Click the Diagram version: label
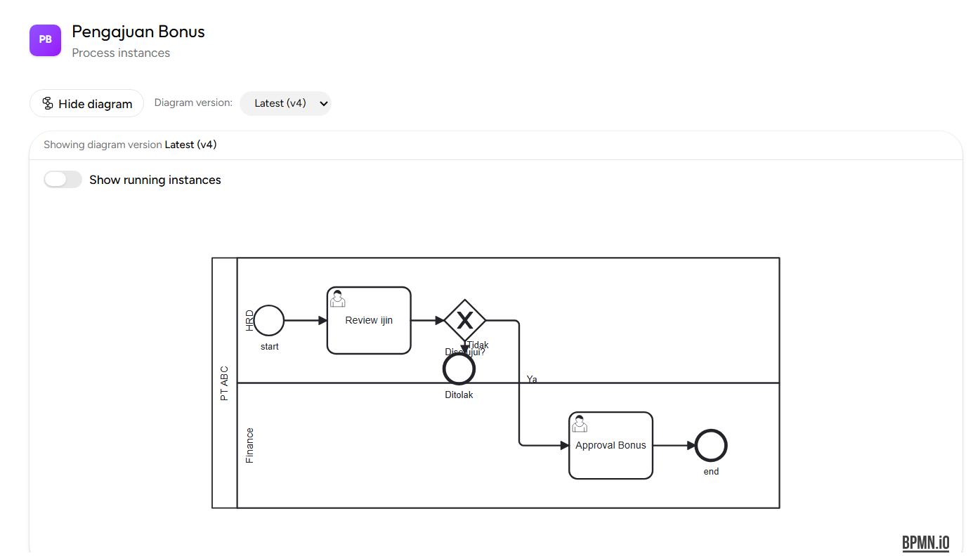 coord(193,102)
